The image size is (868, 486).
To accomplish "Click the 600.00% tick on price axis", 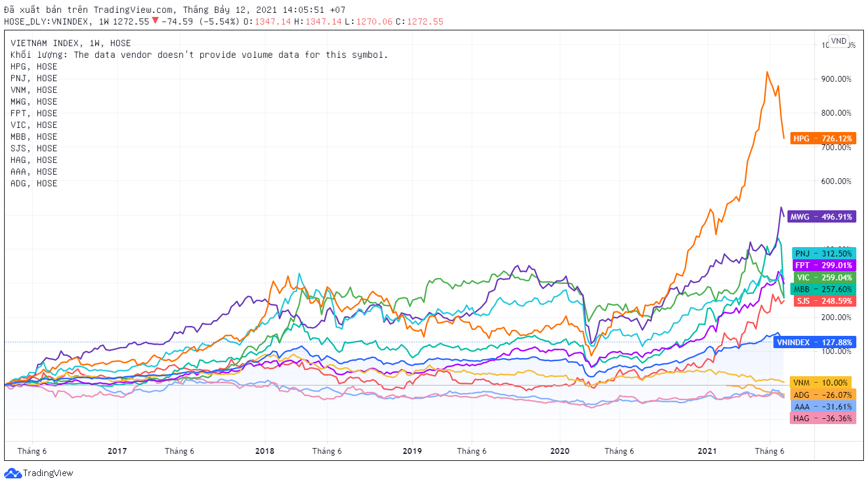I will point(836,181).
